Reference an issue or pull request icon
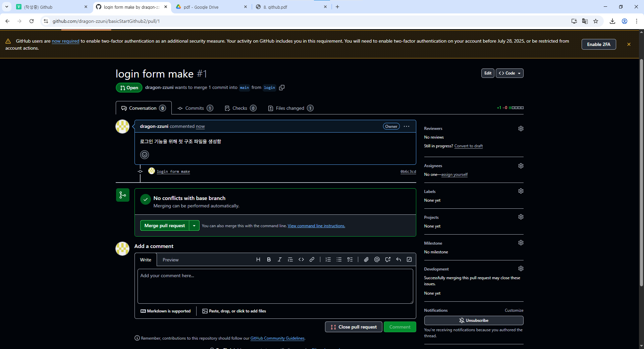This screenshot has width=644, height=349. pos(388,259)
